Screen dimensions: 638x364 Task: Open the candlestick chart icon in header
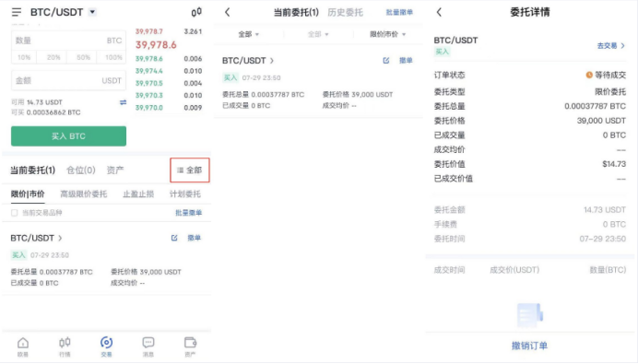point(196,12)
